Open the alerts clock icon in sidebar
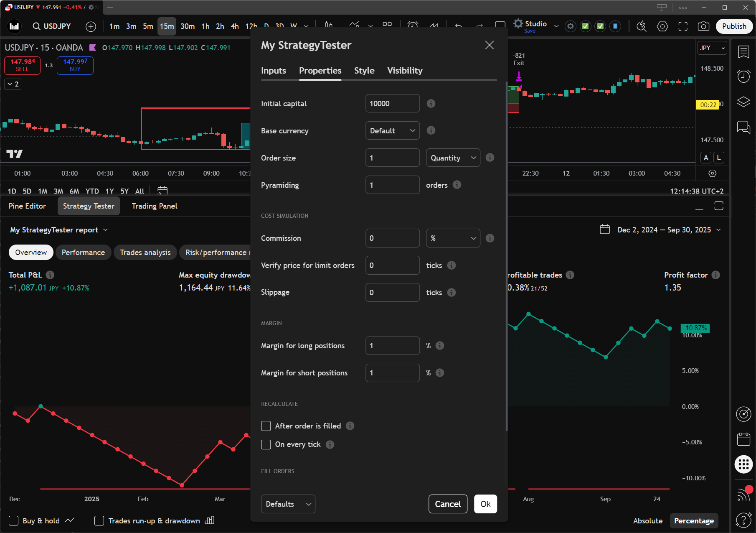 [x=743, y=77]
